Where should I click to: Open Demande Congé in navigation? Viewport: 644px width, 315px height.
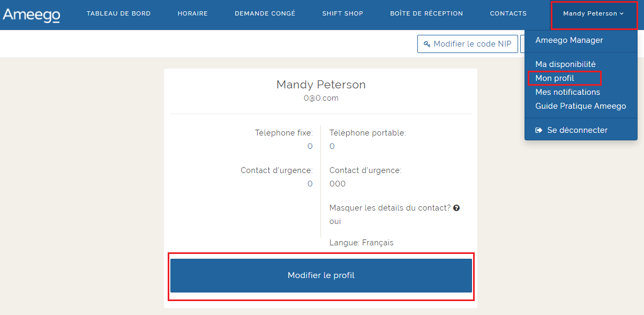pyautogui.click(x=265, y=14)
